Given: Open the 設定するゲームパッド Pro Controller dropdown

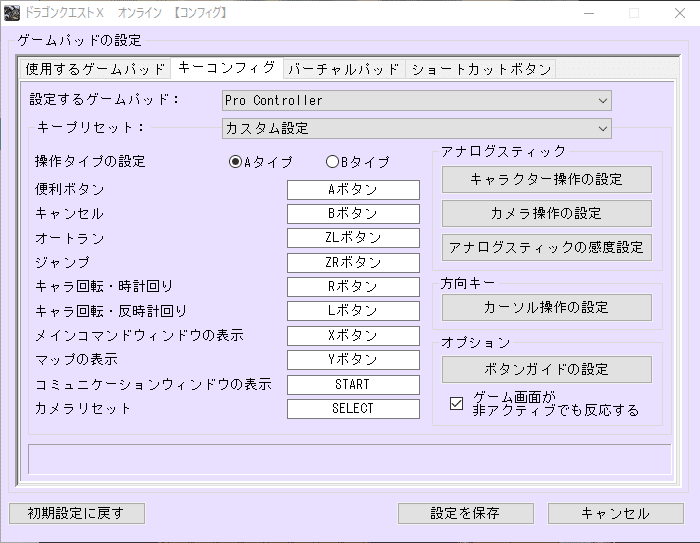Looking at the screenshot, I should point(417,100).
